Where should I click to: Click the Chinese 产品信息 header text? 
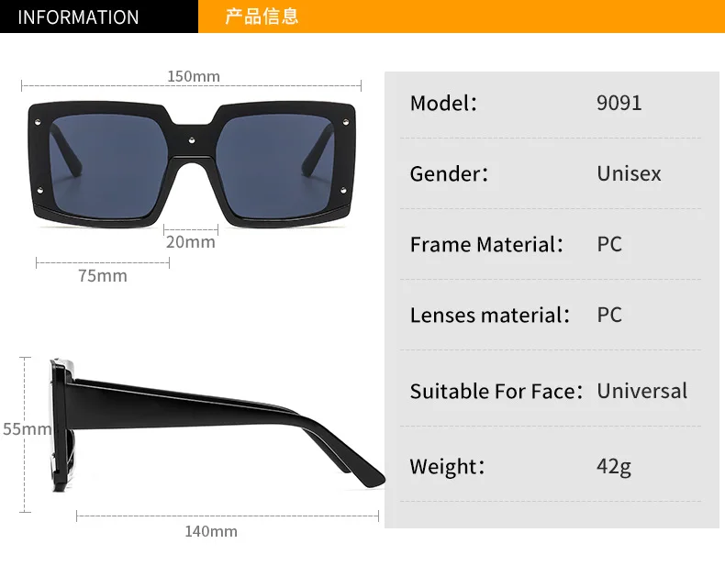[262, 17]
